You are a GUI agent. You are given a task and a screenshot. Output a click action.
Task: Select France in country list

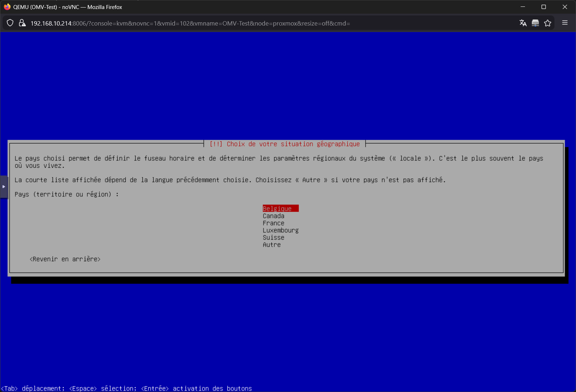(x=274, y=223)
